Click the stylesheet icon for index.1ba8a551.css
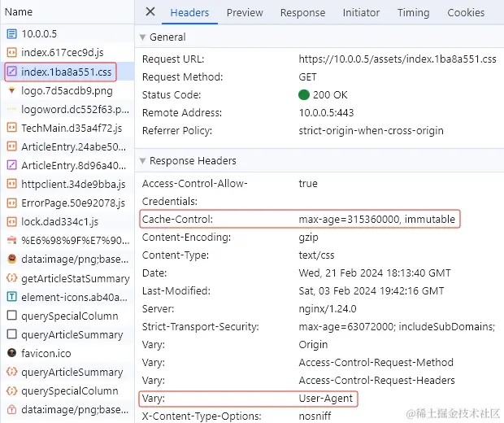The width and height of the screenshot is (504, 423). [11, 72]
